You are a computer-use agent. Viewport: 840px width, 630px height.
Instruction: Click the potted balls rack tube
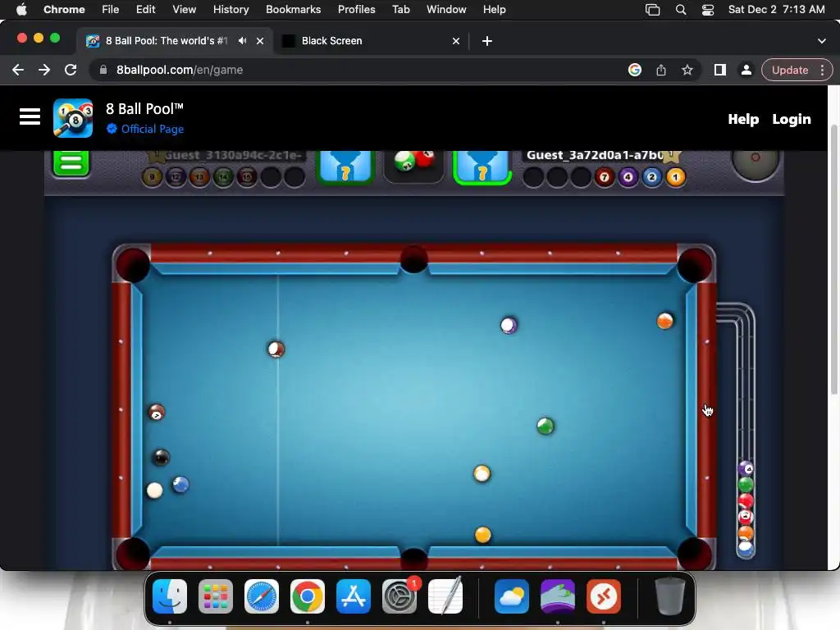(746, 431)
